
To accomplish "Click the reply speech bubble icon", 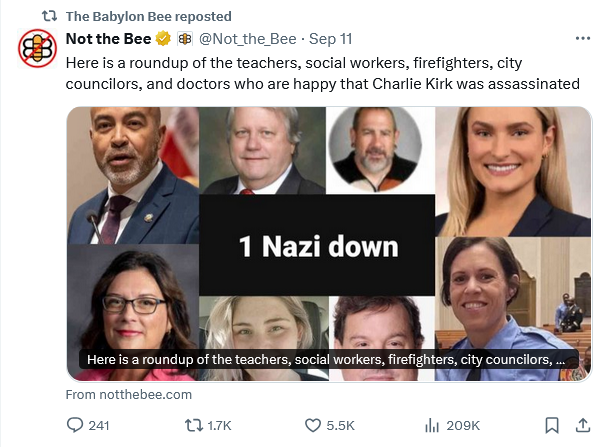I will click(x=75, y=425).
